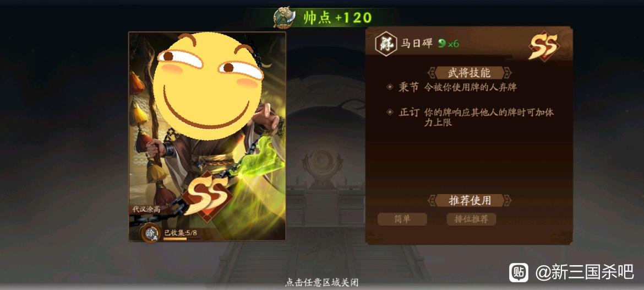Open the 推荐使用 section header
The image size is (644, 290).
469,200
